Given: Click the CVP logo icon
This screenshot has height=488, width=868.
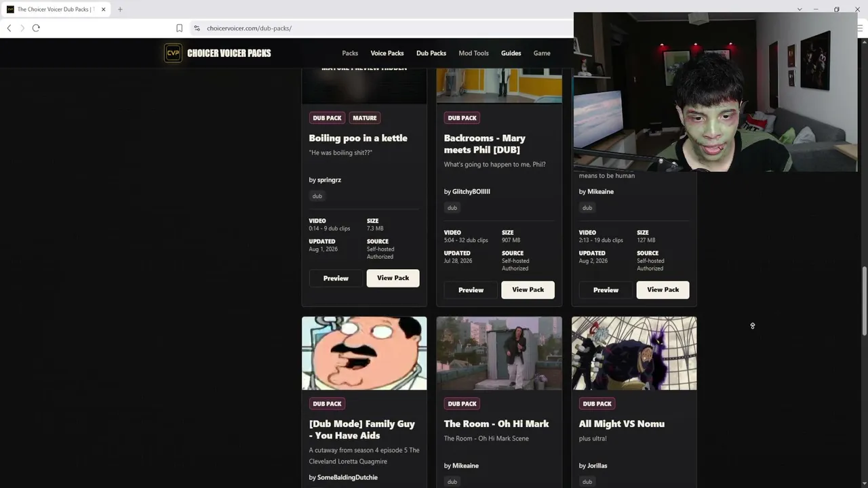Looking at the screenshot, I should tap(173, 53).
